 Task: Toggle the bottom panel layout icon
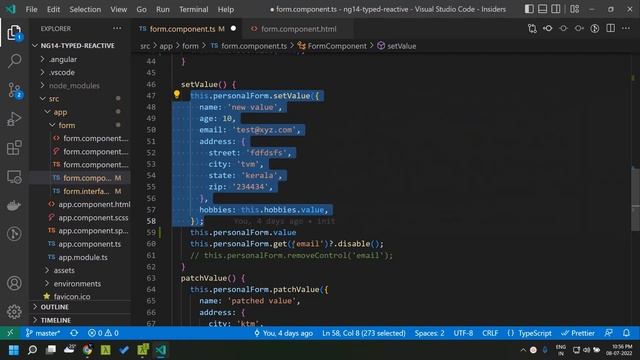(542, 9)
